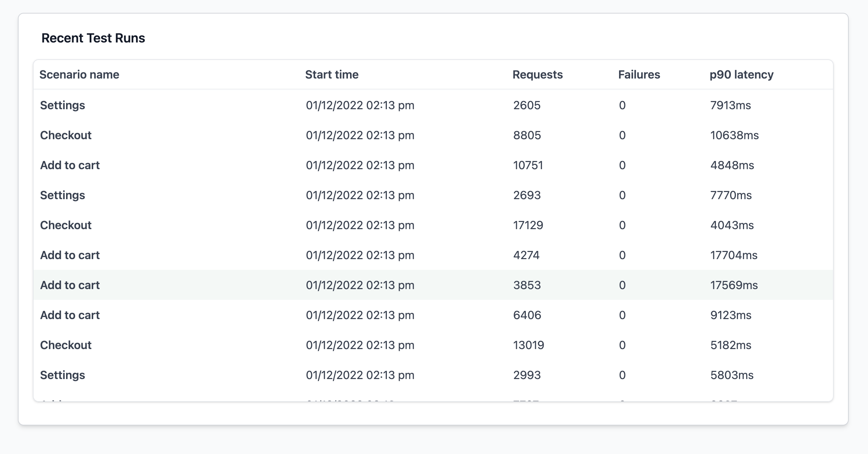Select the Add to cart row with 4274 requests
Screen dimensions: 868x454
(433, 255)
